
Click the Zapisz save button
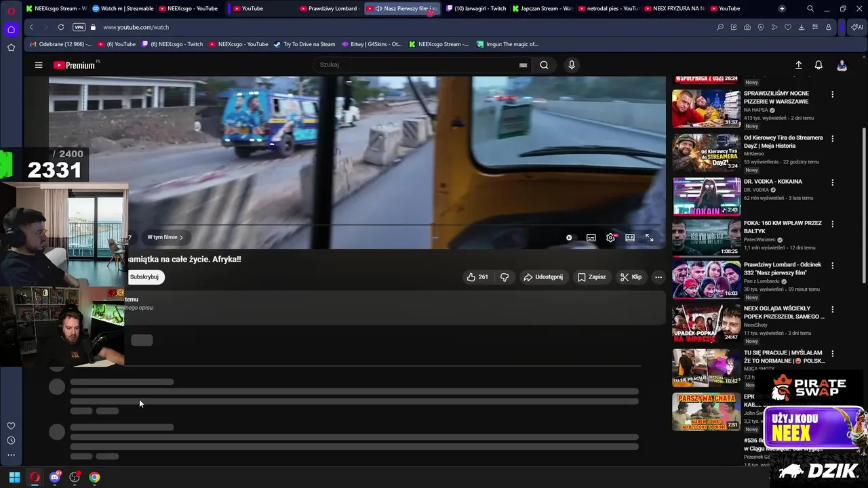tap(592, 277)
